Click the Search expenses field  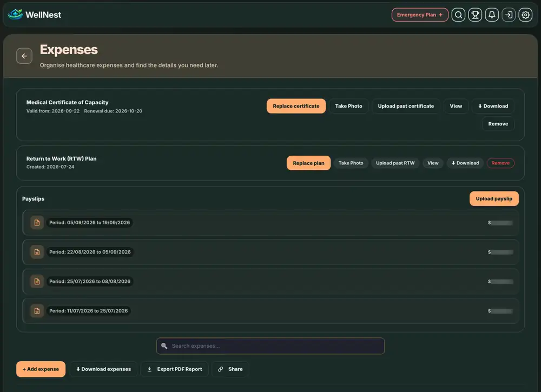coord(270,346)
